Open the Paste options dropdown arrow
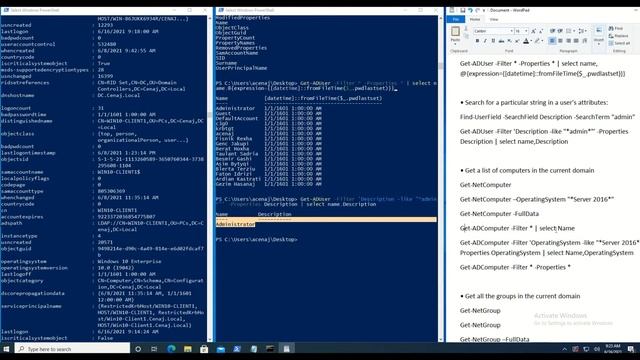640x360 pixels. [455, 43]
